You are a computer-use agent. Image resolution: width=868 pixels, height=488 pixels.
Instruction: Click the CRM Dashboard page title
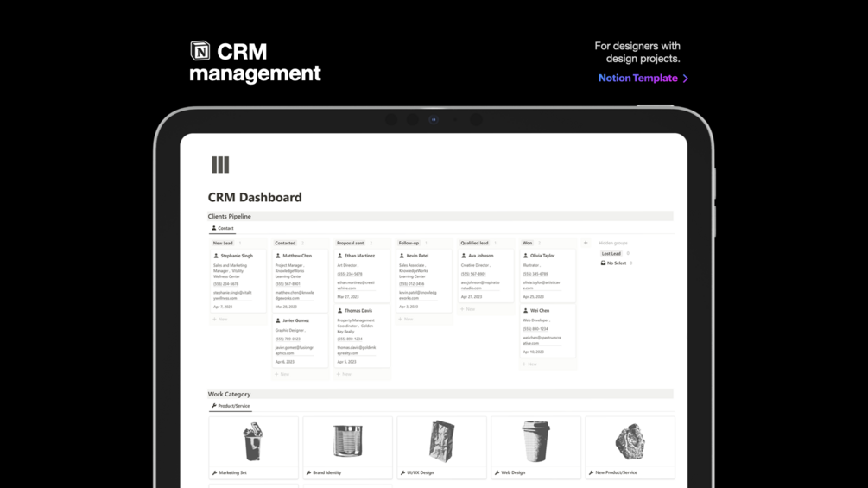[255, 197]
